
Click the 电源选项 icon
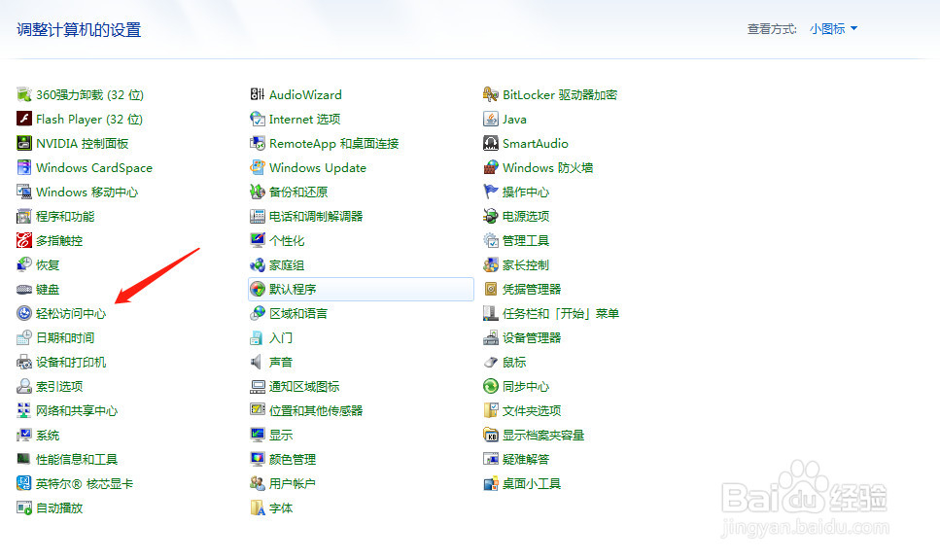490,217
